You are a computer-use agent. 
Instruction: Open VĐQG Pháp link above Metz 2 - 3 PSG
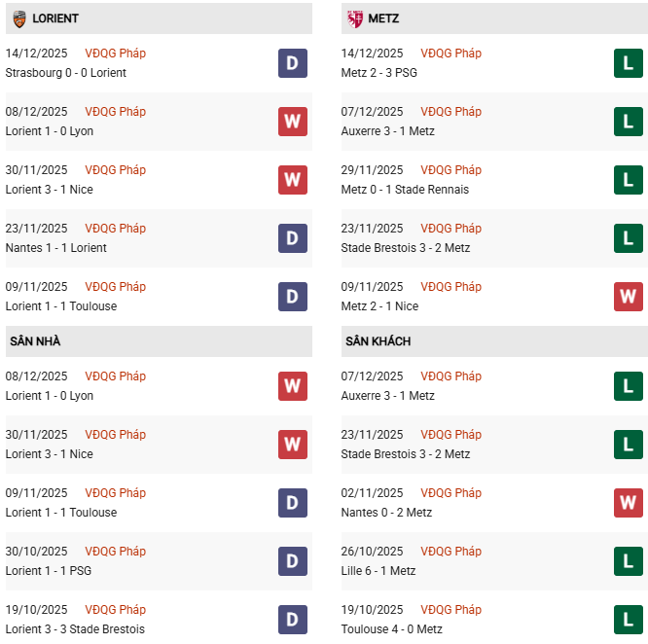(x=450, y=54)
